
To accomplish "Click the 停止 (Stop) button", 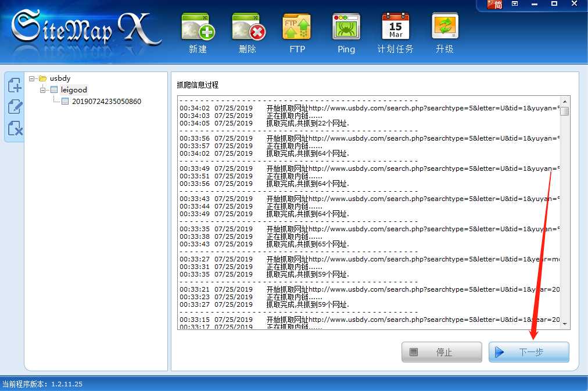I will pyautogui.click(x=442, y=352).
